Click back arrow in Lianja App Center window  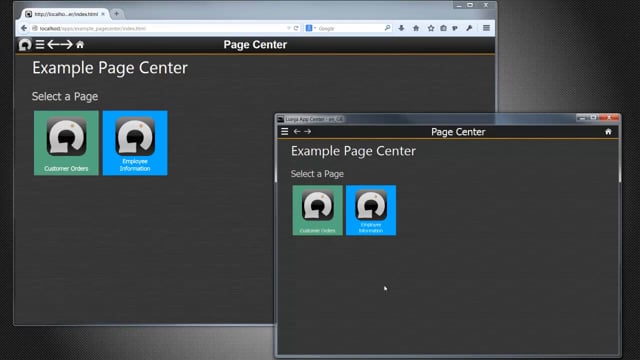(297, 131)
